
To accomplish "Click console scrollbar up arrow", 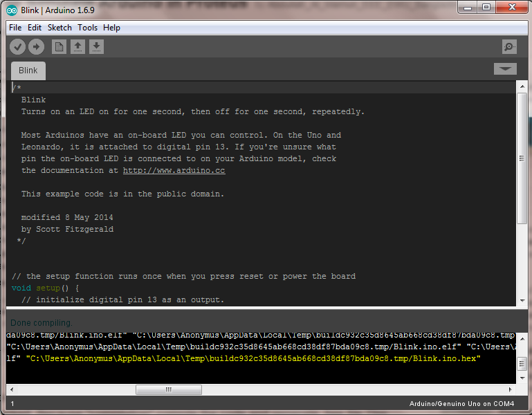I will pos(522,339).
